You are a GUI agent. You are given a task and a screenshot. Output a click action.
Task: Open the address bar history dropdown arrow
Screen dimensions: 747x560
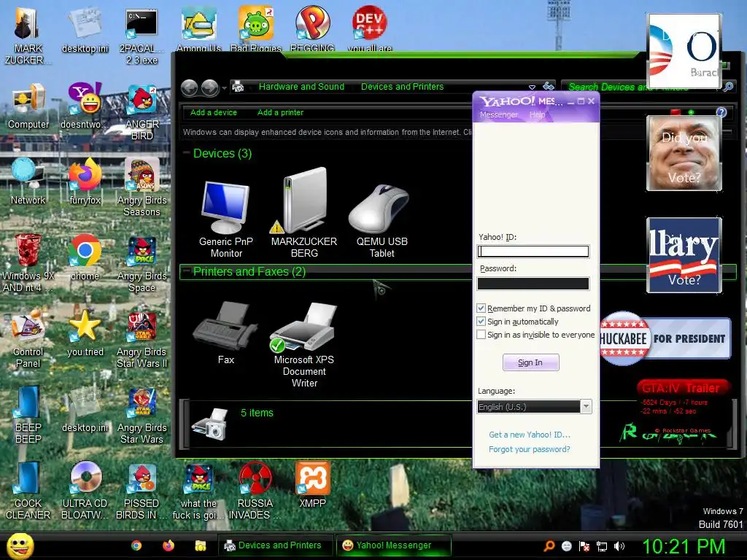coord(532,87)
